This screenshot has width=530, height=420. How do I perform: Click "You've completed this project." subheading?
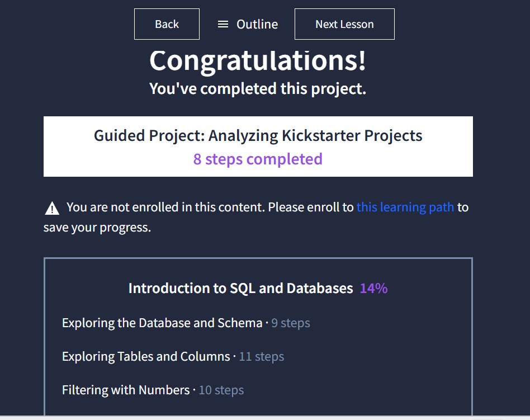(x=258, y=88)
